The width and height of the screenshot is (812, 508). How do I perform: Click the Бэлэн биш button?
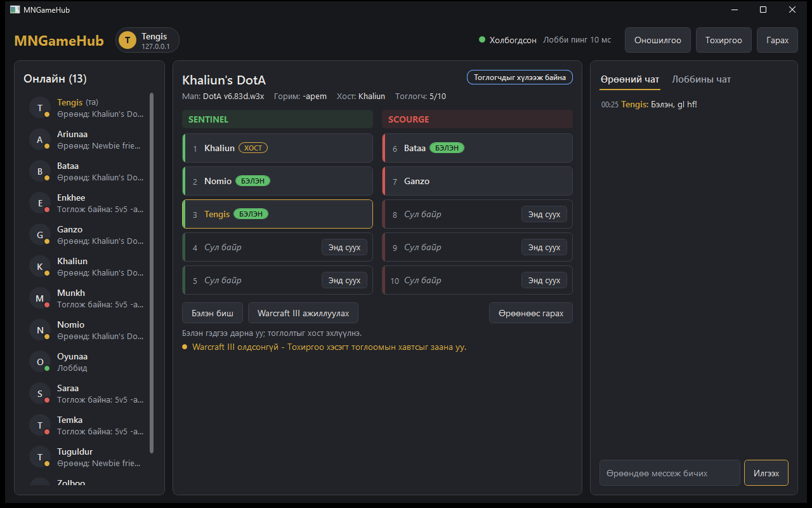tap(213, 313)
